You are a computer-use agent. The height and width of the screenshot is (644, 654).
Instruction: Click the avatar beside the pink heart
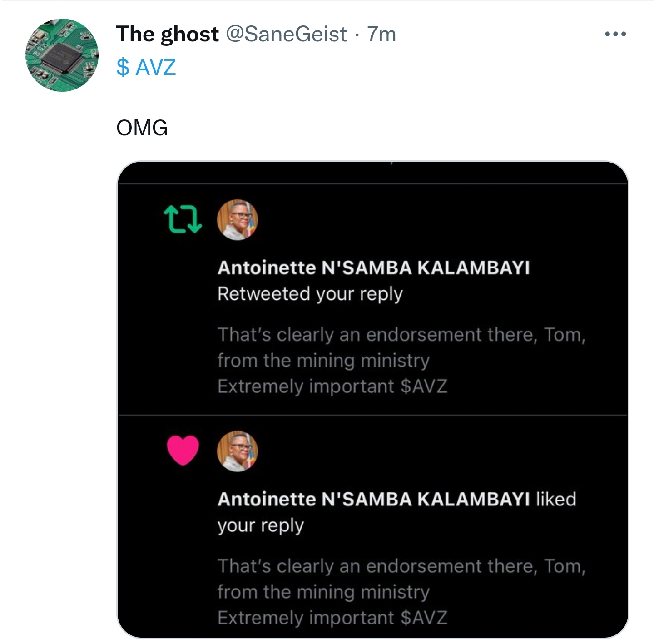pyautogui.click(x=238, y=451)
